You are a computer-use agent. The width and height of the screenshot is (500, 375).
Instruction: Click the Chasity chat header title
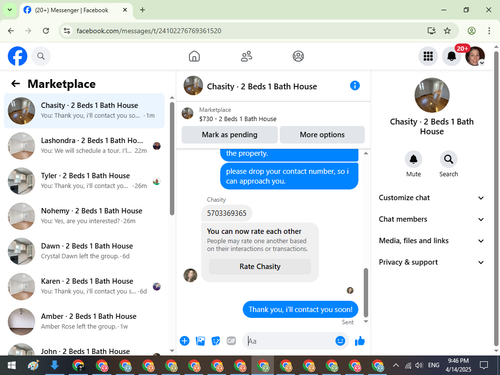262,86
